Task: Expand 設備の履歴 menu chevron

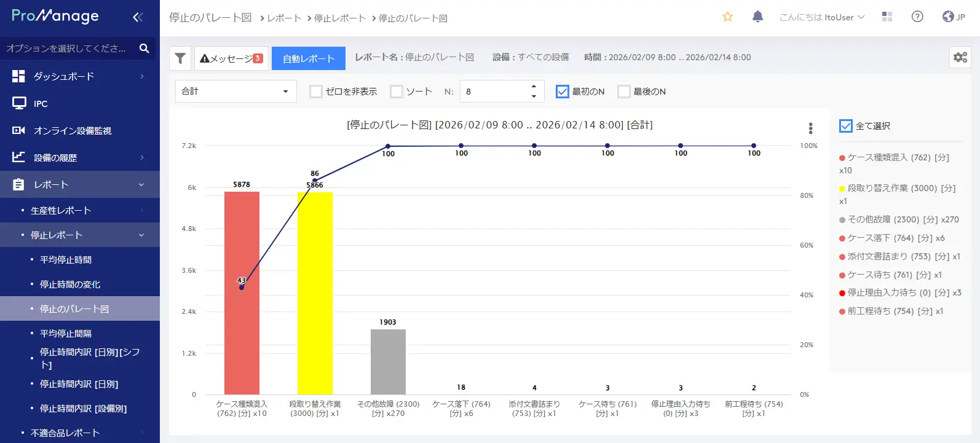Action: 142,157
